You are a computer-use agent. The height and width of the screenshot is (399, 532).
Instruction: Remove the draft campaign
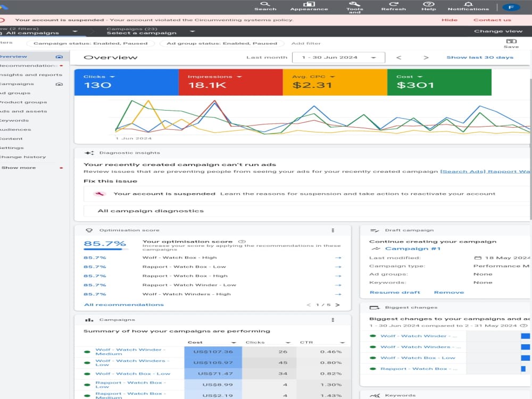tap(448, 293)
